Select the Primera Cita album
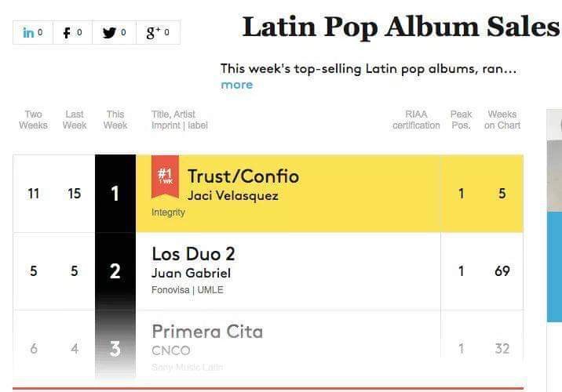The image size is (562, 392). (207, 332)
